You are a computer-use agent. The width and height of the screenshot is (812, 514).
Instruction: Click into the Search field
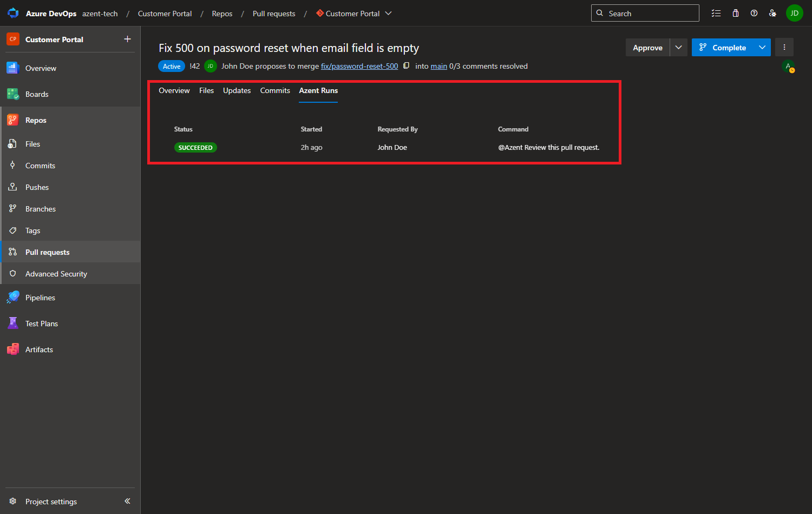pyautogui.click(x=645, y=13)
